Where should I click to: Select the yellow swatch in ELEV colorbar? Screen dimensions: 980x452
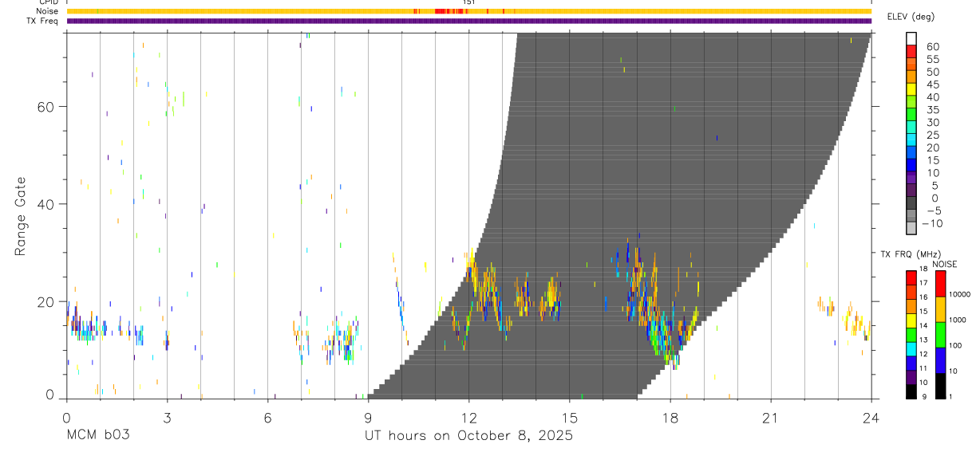(x=911, y=88)
